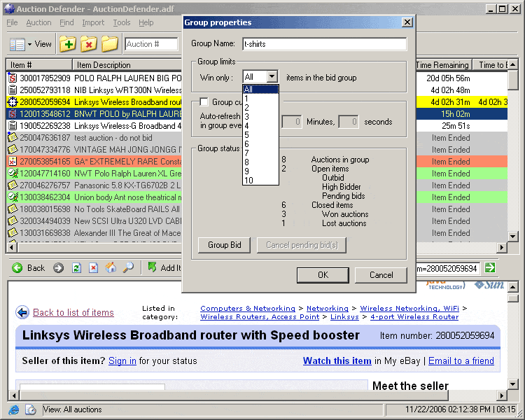Click the 4-port Wireless Router link
The height and width of the screenshot is (420, 525).
click(414, 316)
